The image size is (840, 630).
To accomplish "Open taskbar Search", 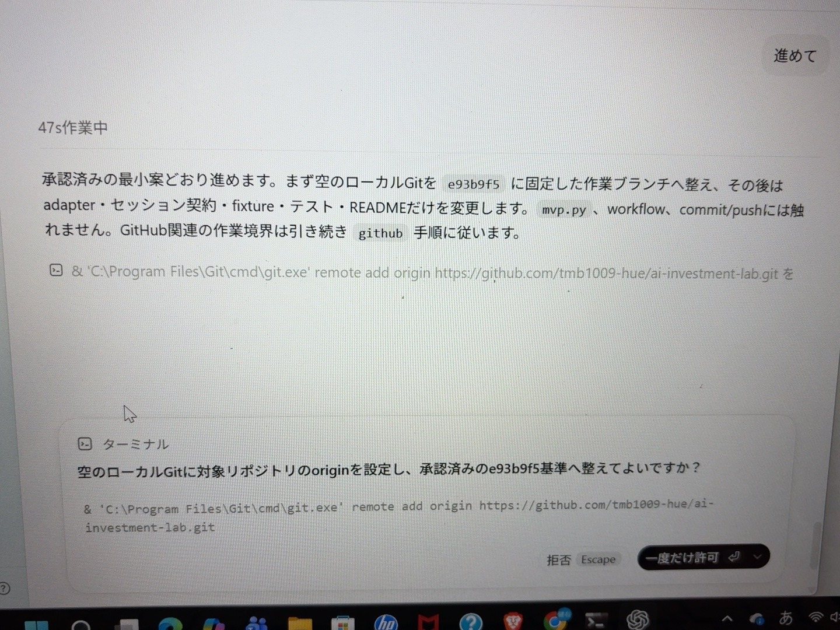I will 81,625.
